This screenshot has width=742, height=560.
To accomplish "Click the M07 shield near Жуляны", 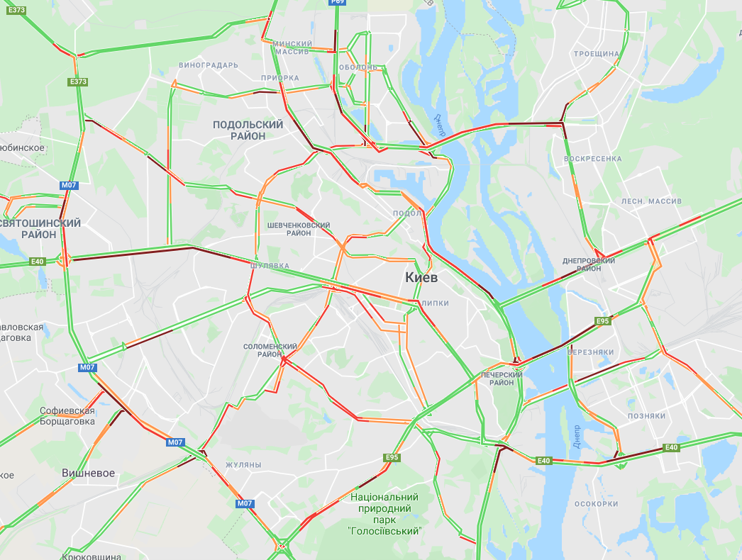I will (245, 503).
